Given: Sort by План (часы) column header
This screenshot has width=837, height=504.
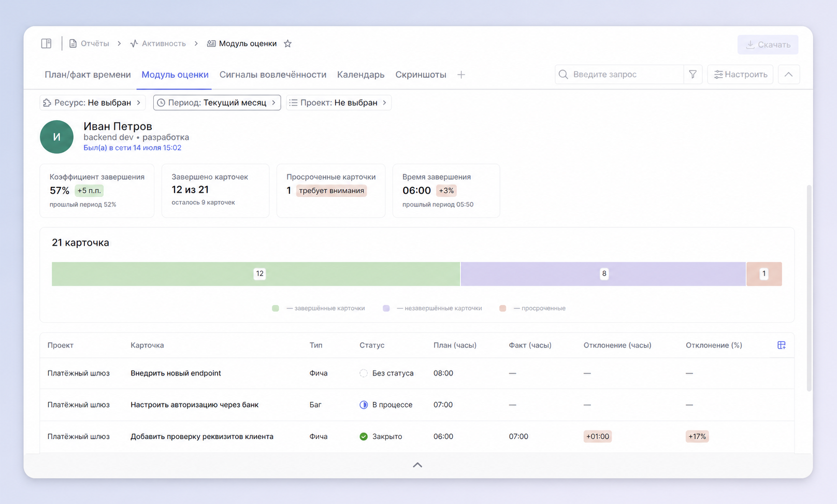Looking at the screenshot, I should point(455,345).
